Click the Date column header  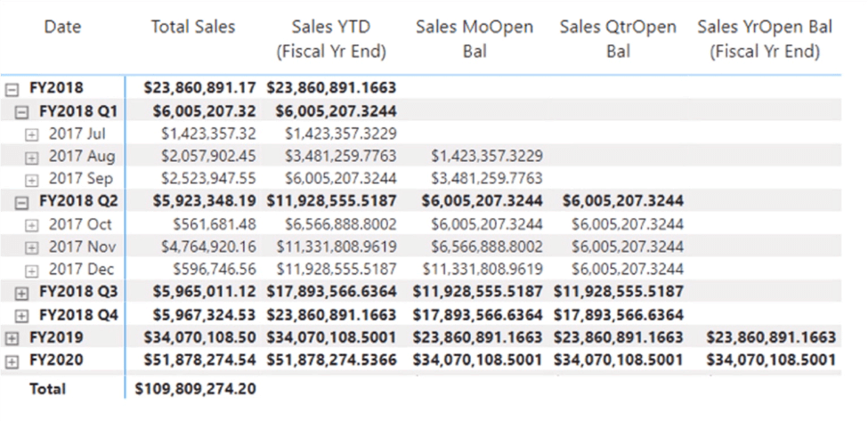coord(62,28)
